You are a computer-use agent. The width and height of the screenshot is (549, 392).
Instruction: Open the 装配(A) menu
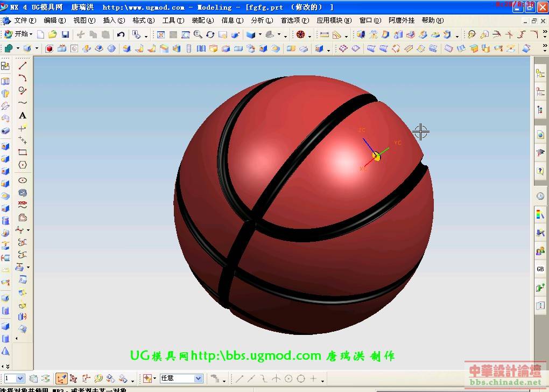pyautogui.click(x=203, y=20)
